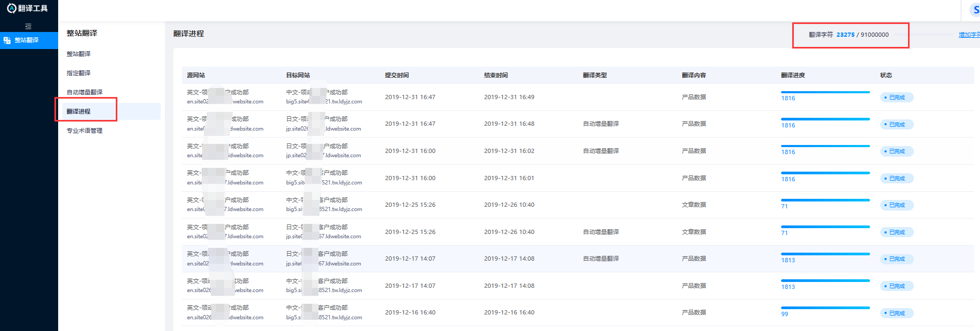Click 已完成 status badge for 16:49 row
The width and height of the screenshot is (980, 331).
(x=897, y=98)
